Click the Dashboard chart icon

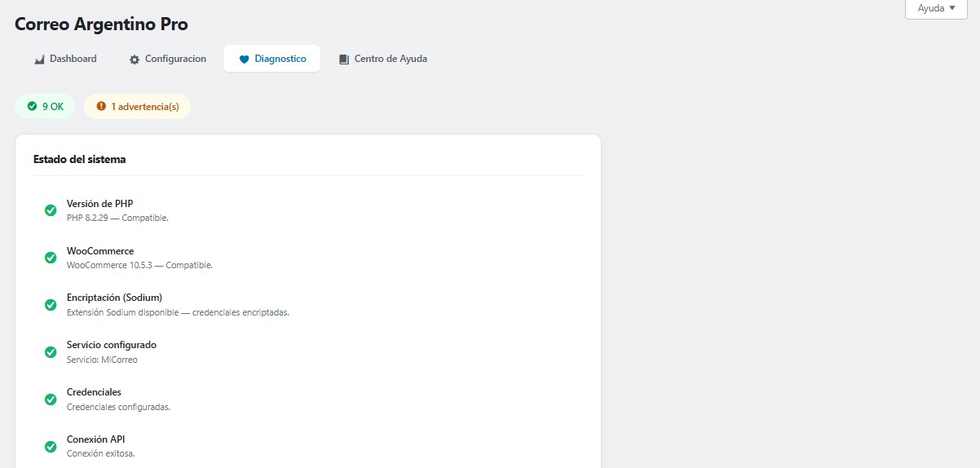click(39, 60)
